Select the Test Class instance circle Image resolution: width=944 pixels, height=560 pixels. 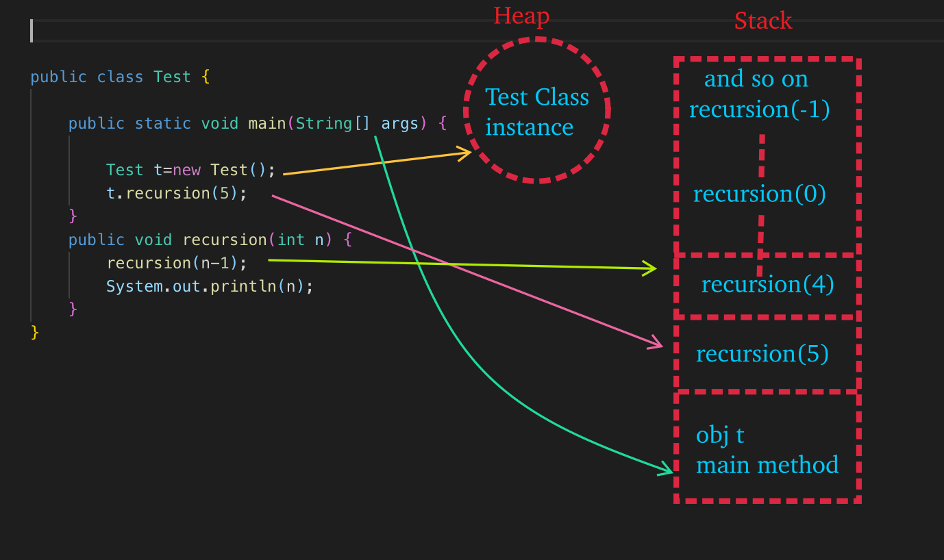tap(537, 111)
